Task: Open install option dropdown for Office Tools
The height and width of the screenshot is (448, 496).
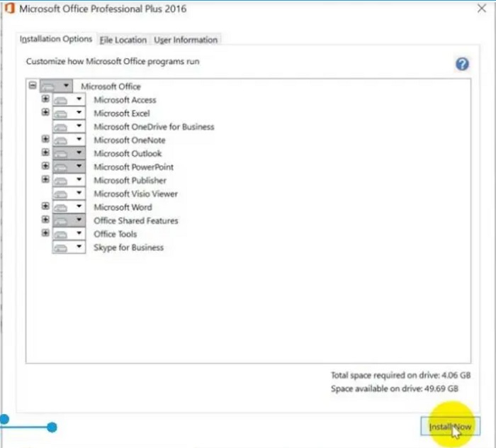Action: tap(69, 234)
